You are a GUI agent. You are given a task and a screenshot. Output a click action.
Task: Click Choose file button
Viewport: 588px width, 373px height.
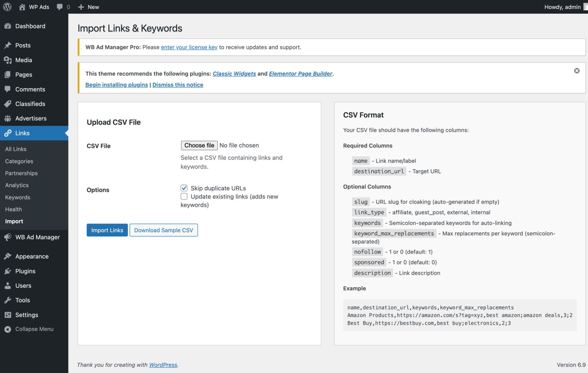click(x=199, y=145)
